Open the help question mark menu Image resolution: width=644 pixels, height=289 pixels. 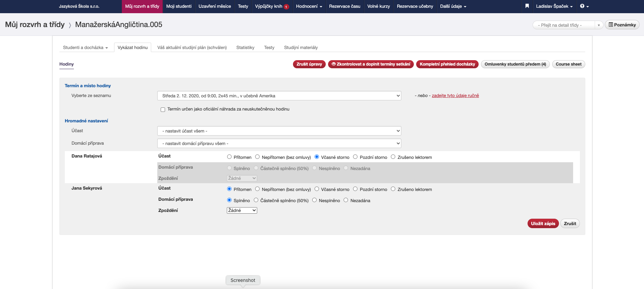584,6
